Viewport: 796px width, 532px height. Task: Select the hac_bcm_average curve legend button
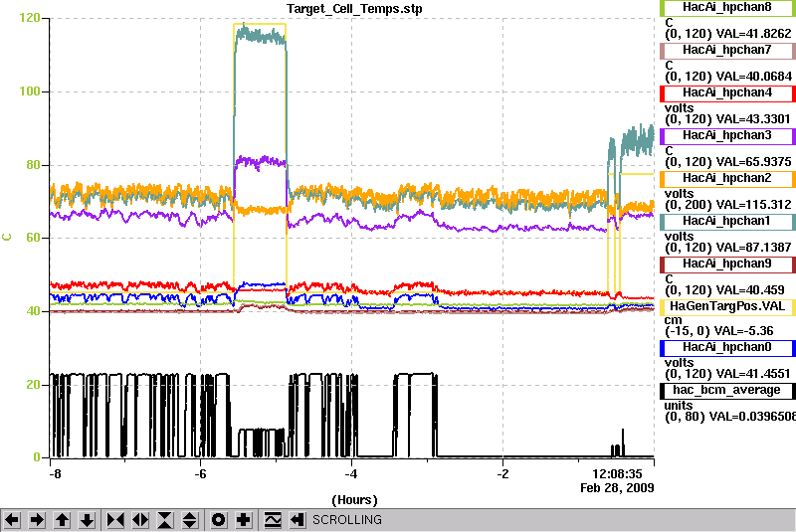727,391
